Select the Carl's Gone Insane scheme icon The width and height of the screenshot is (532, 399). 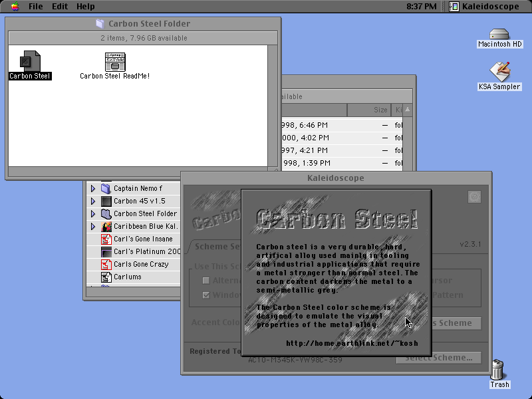106,239
